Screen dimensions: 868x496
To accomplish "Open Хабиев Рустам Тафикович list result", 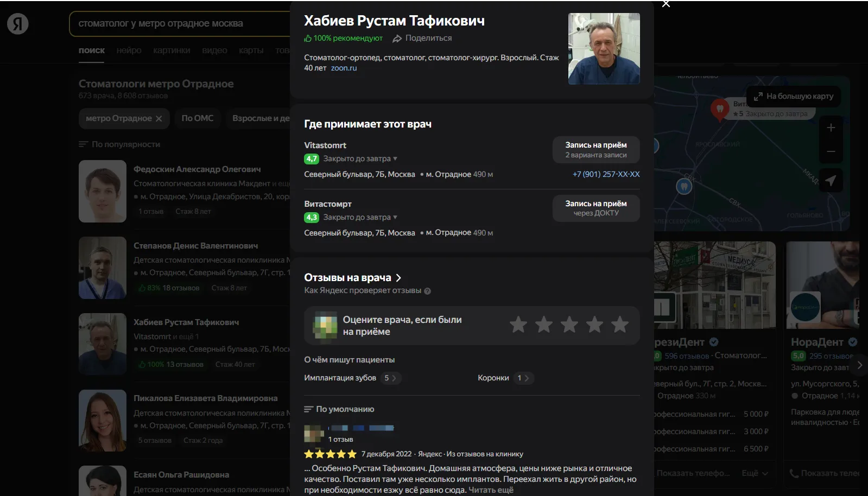I will pyautogui.click(x=186, y=322).
